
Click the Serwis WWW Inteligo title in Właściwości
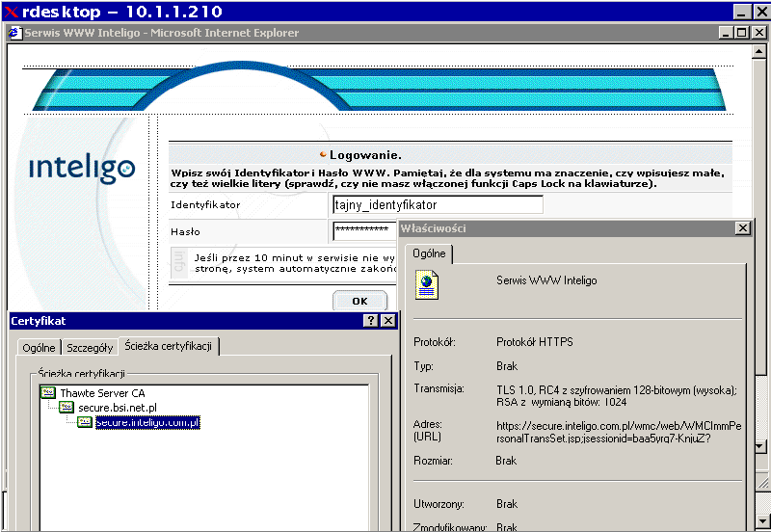point(546,280)
